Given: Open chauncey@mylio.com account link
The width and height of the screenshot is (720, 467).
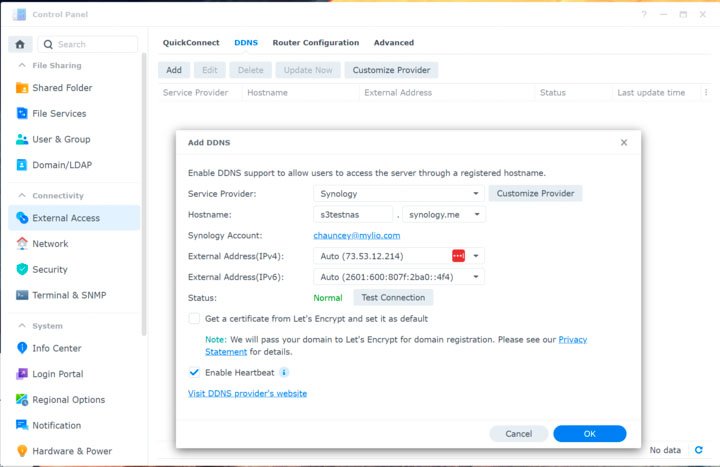Looking at the screenshot, I should point(357,236).
